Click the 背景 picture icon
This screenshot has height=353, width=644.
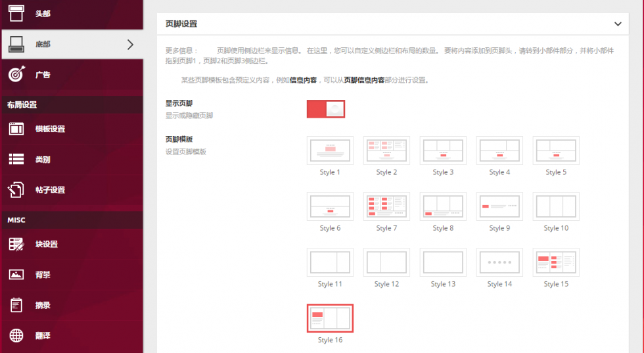pyautogui.click(x=16, y=275)
